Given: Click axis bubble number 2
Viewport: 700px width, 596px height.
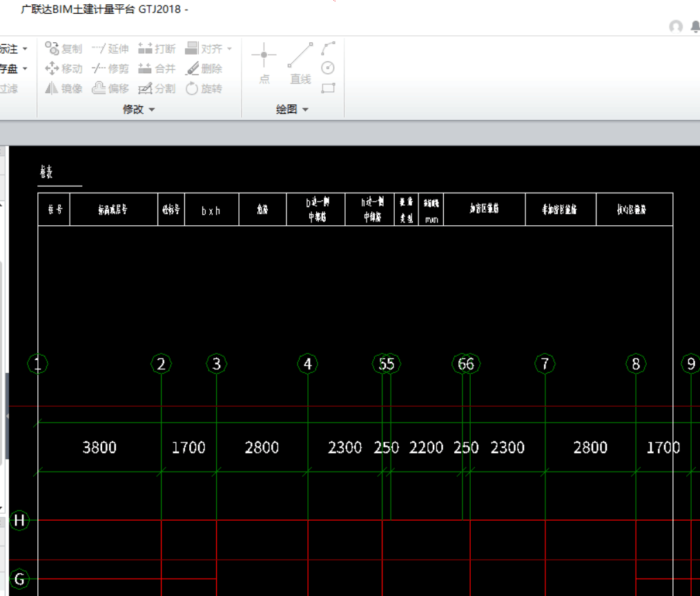Looking at the screenshot, I should click(161, 364).
